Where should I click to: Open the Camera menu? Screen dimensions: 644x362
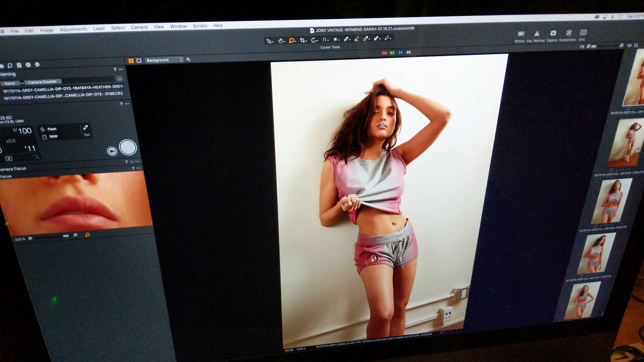(x=139, y=27)
